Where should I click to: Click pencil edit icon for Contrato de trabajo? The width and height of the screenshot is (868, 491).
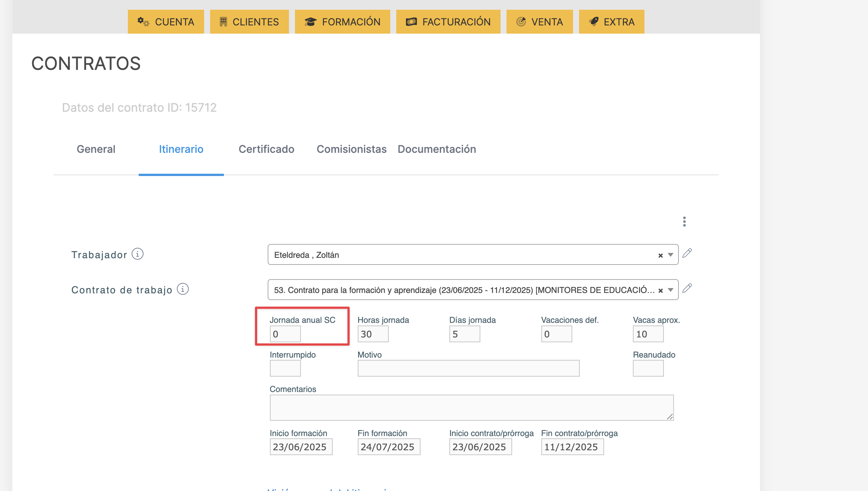pyautogui.click(x=687, y=288)
